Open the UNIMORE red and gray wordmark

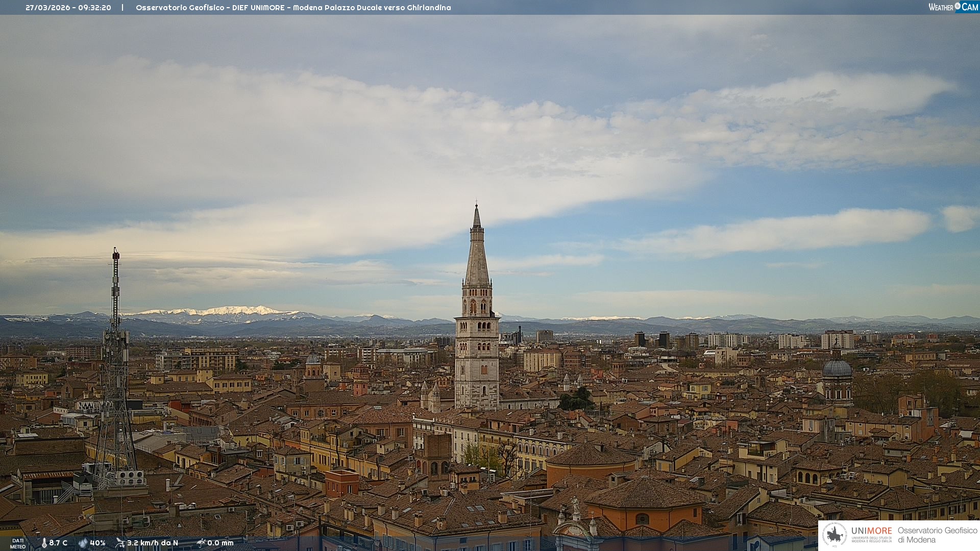click(871, 531)
